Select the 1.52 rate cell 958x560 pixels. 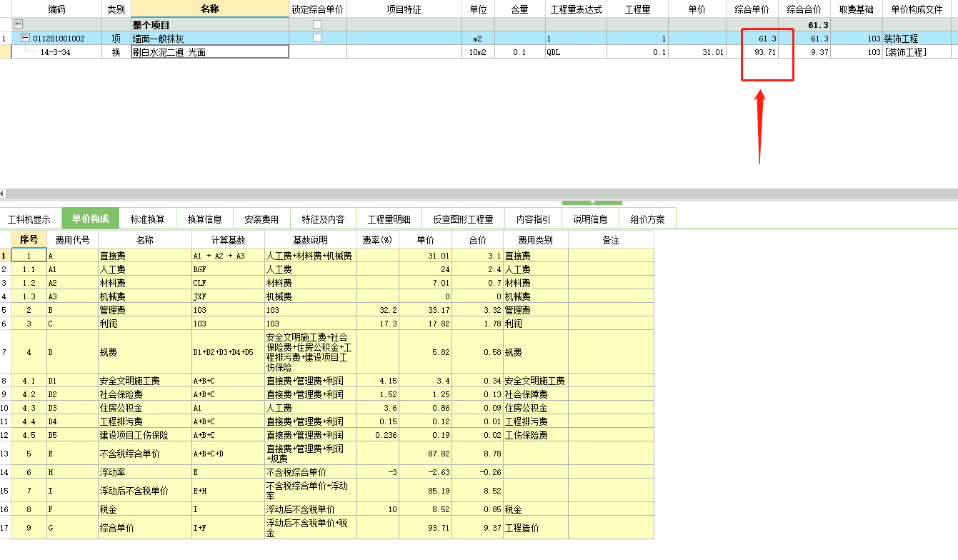pyautogui.click(x=377, y=394)
